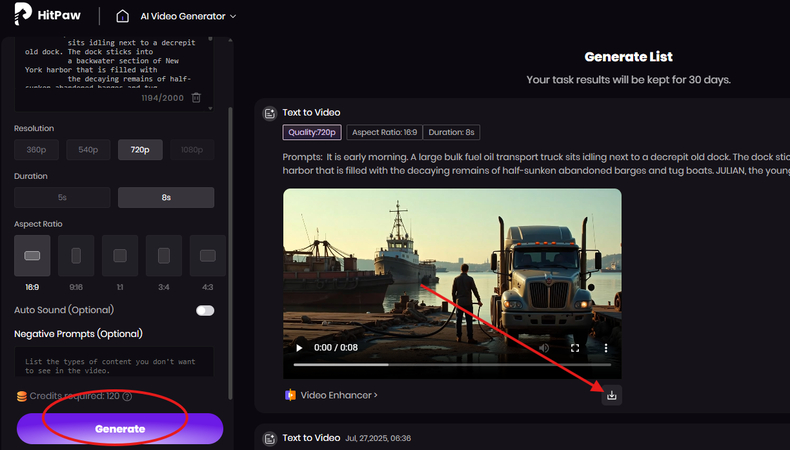Click the Video Enhancer icon
This screenshot has height=450, width=790.
pos(290,395)
